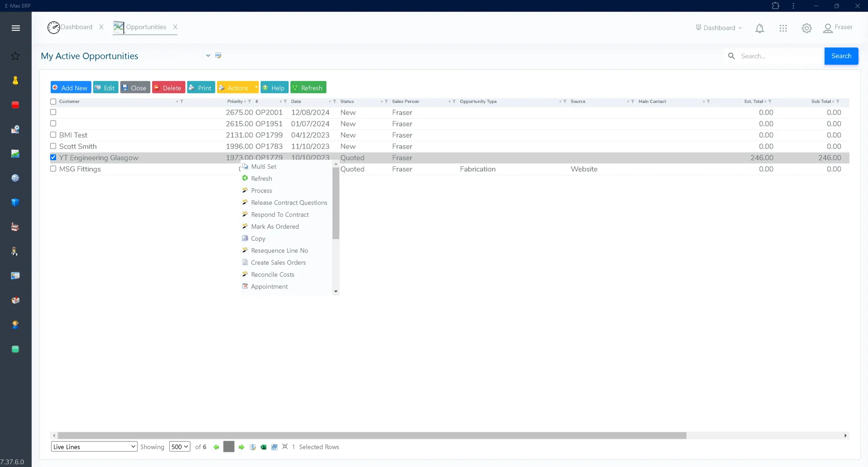Open the hamburger navigation menu
The height and width of the screenshot is (467, 868).
click(x=15, y=28)
